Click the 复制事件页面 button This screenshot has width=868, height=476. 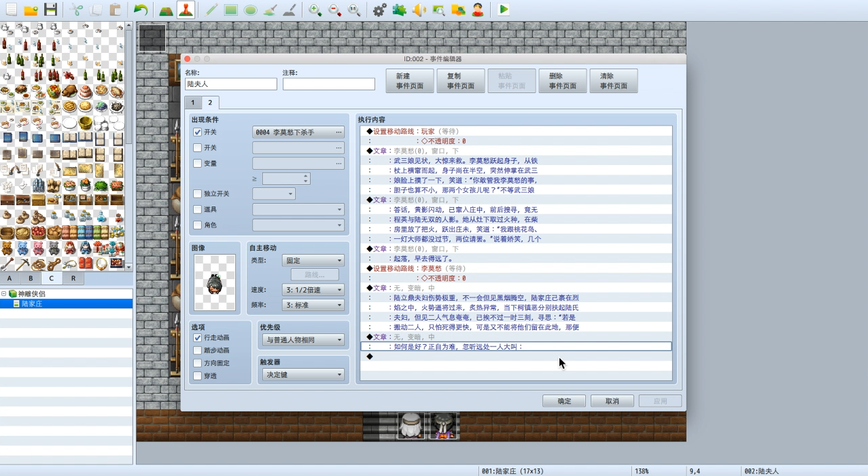pyautogui.click(x=461, y=81)
